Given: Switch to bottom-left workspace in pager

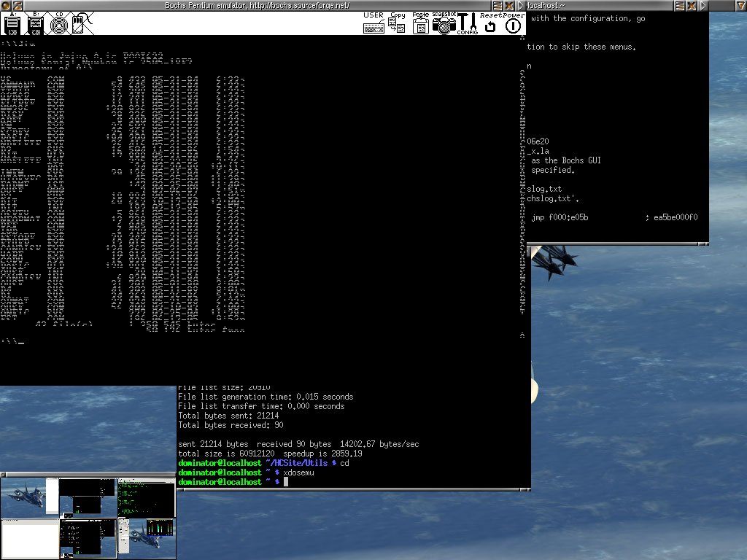Looking at the screenshot, I should coord(29,539).
